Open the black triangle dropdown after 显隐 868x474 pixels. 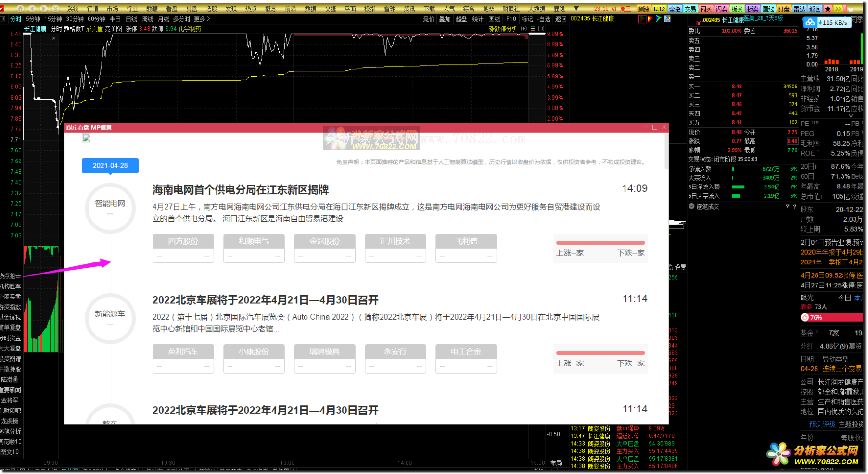pyautogui.click(x=576, y=9)
